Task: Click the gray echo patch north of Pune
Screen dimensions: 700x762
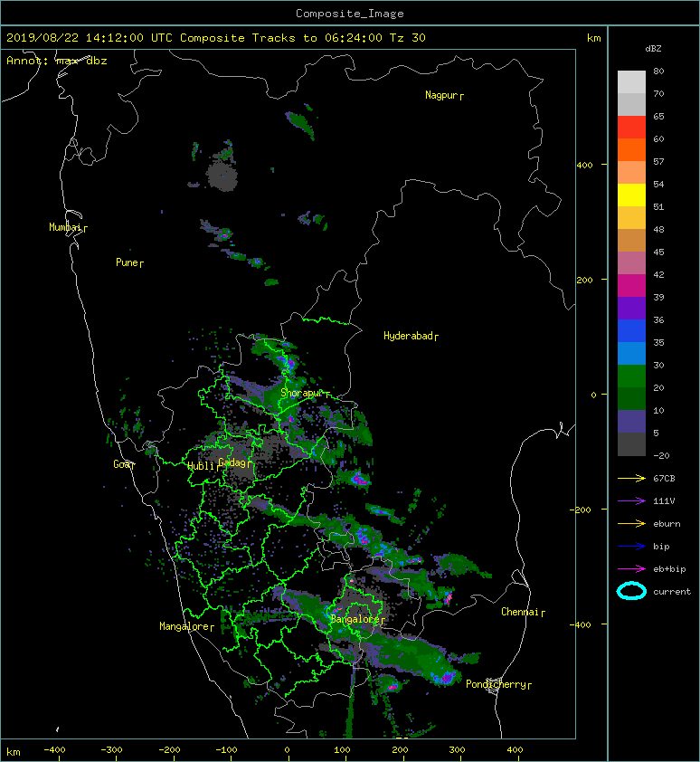Action: click(x=222, y=176)
